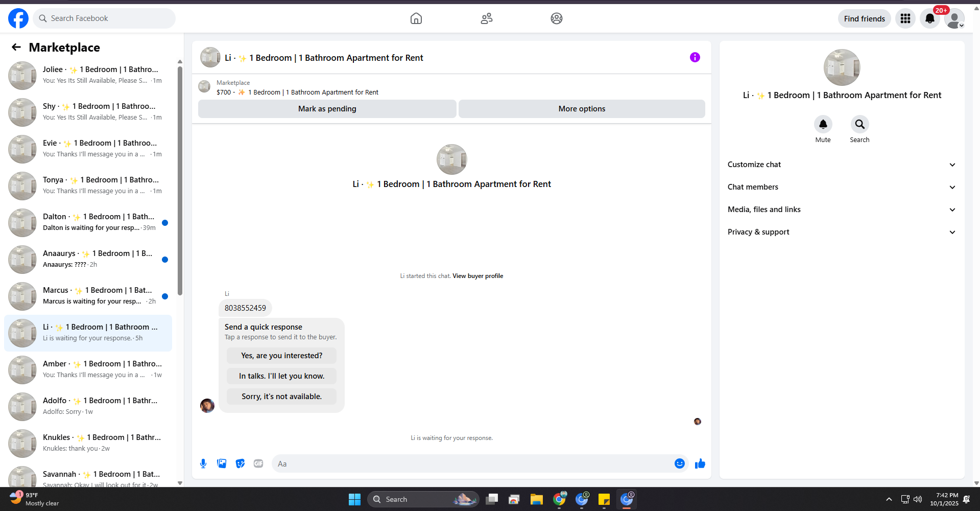Choose a sticker icon
Image resolution: width=980 pixels, height=511 pixels.
pos(240,463)
